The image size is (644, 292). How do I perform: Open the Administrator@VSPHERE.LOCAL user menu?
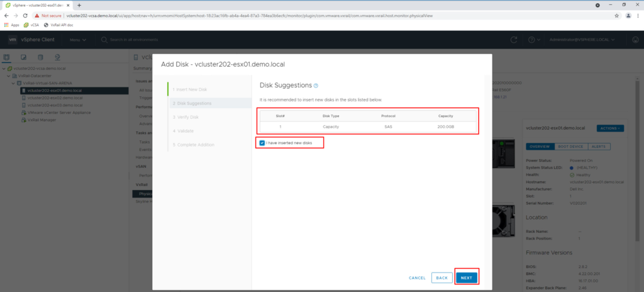[x=582, y=40]
